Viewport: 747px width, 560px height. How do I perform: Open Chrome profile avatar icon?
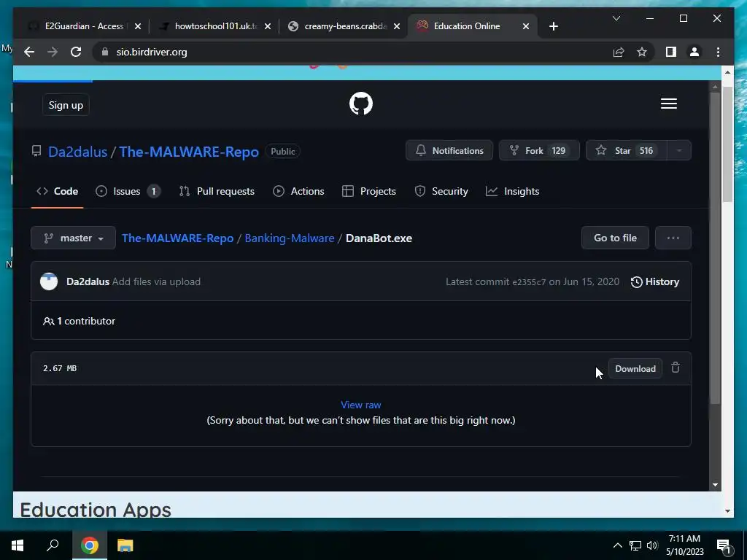(x=694, y=52)
